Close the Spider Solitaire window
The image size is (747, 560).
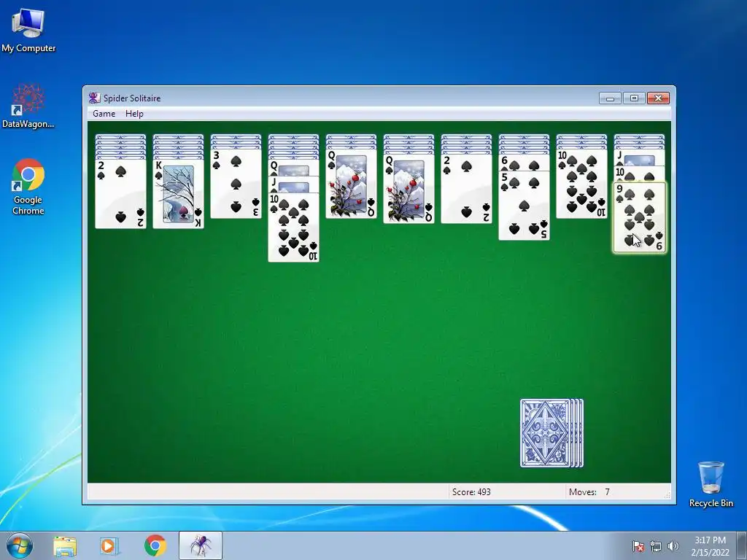(x=659, y=98)
